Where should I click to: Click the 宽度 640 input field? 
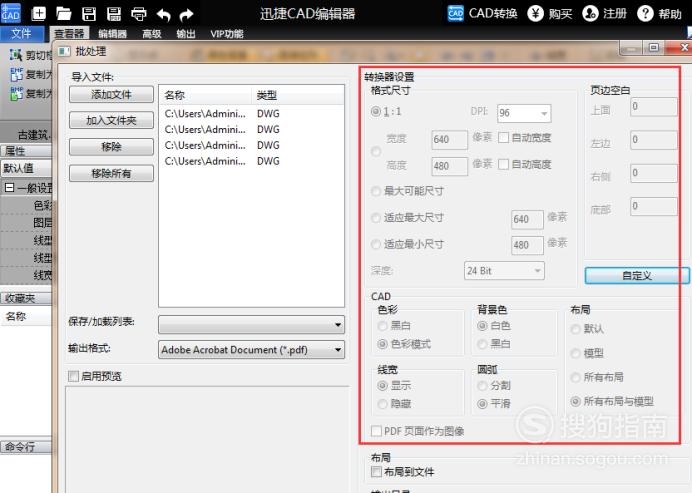click(x=449, y=139)
